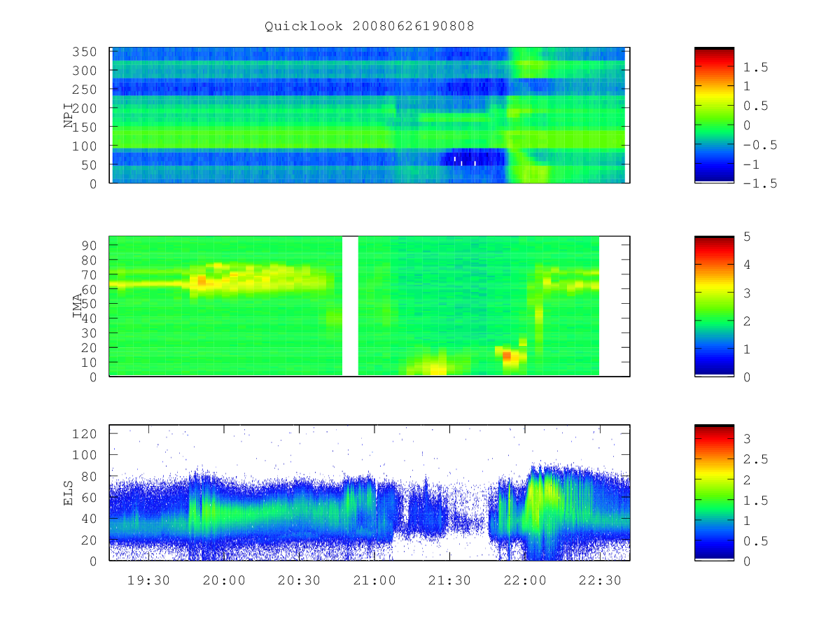The width and height of the screenshot is (840, 630).
Task: Click the 3 label on IMA colorbar
Action: coord(748,293)
